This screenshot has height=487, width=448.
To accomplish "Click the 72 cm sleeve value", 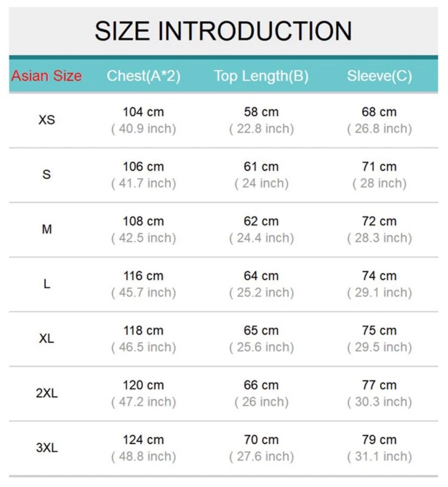I will coord(379,221).
